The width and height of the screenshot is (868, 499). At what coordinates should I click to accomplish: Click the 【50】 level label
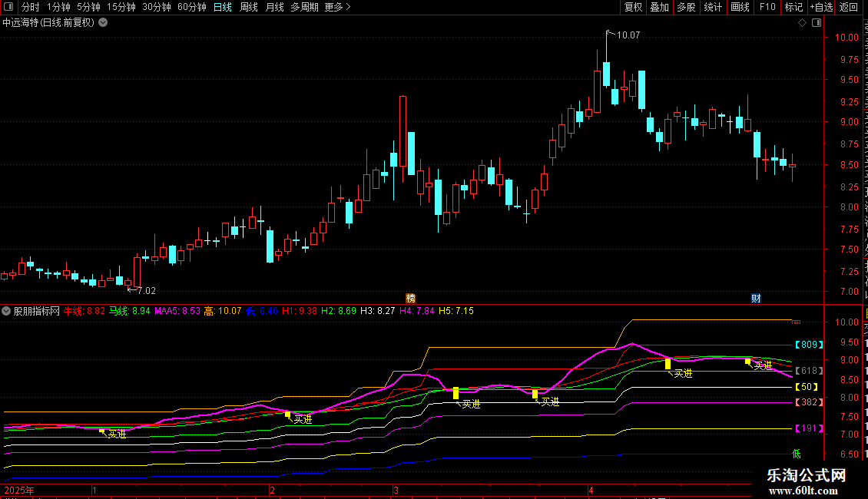coord(807,387)
